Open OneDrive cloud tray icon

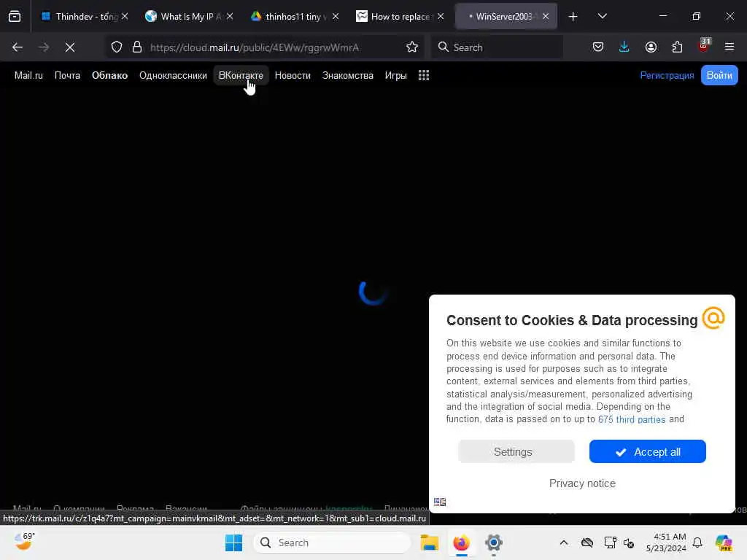click(587, 542)
